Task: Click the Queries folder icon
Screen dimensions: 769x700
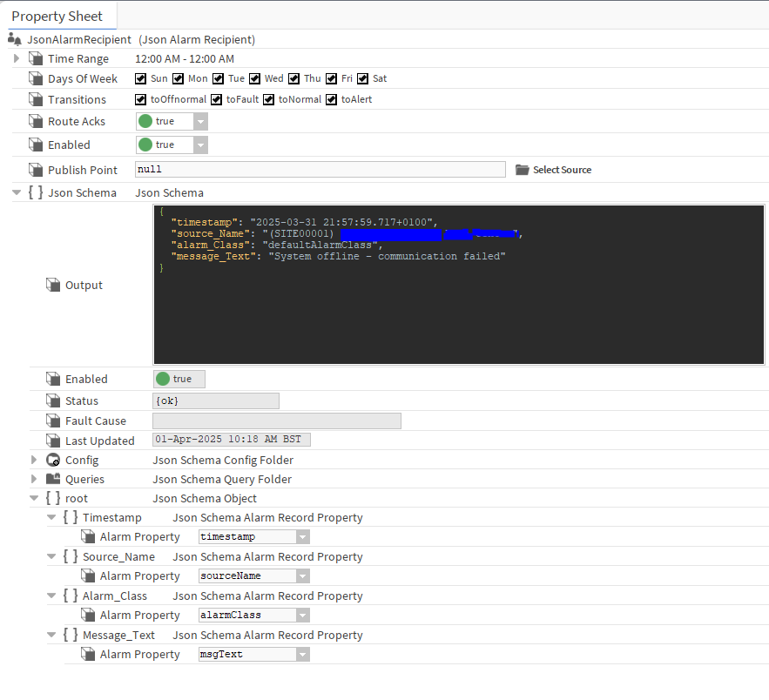Action: (x=53, y=479)
